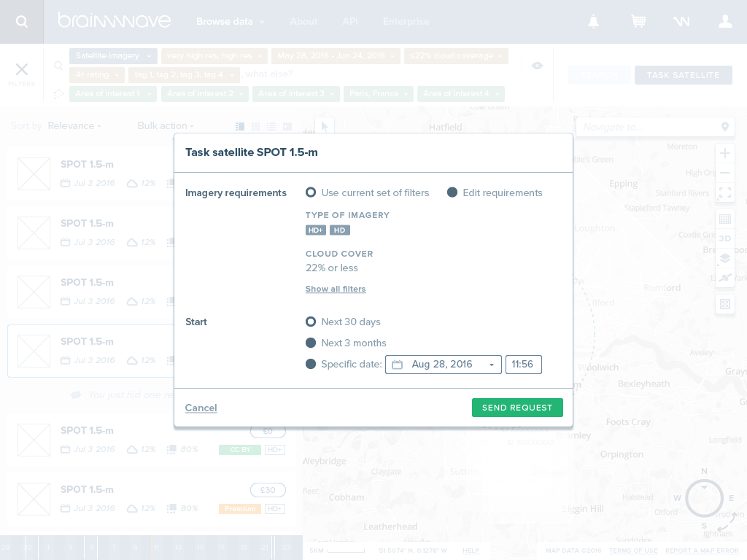Open the 'very high res, high res' filter dropdown
Viewport: 747px width, 560px height.
tap(214, 55)
